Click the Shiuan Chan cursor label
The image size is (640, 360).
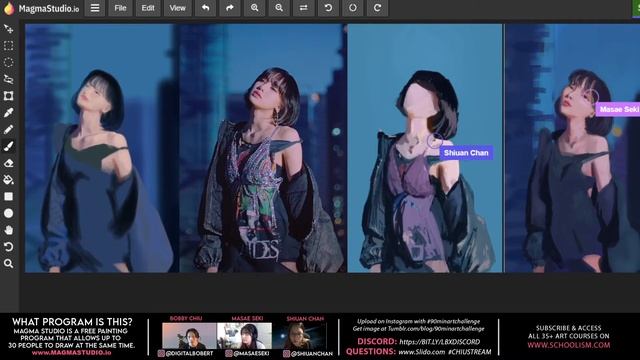point(466,153)
